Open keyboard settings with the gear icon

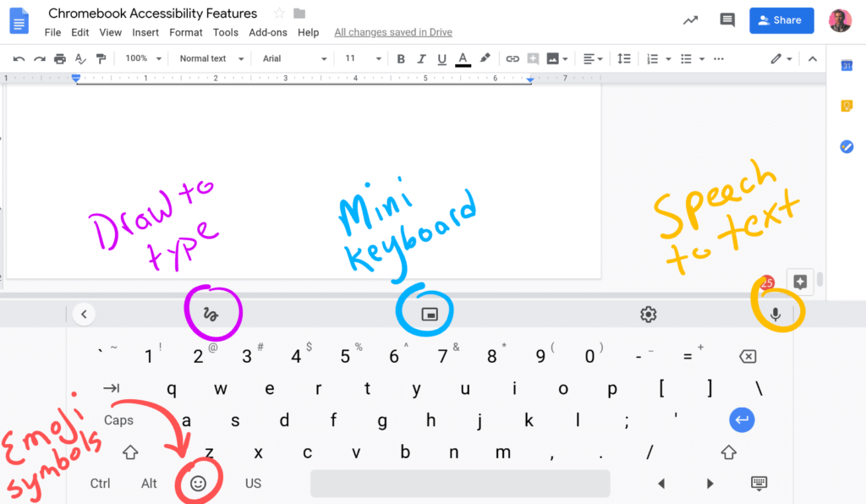pos(648,313)
